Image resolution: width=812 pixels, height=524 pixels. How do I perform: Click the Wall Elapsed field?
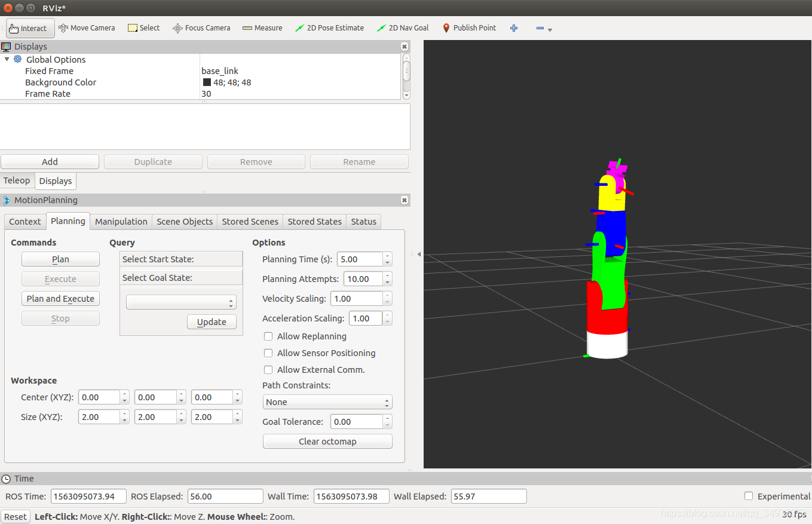488,497
